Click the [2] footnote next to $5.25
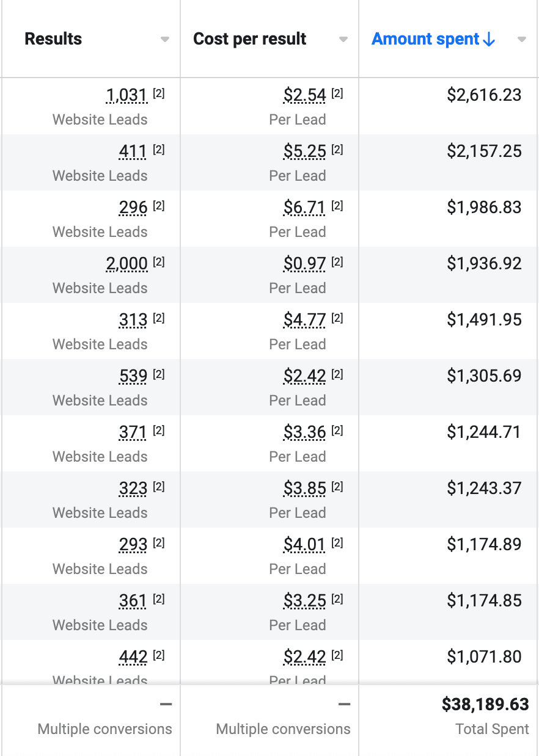This screenshot has height=756, width=539. (x=337, y=150)
